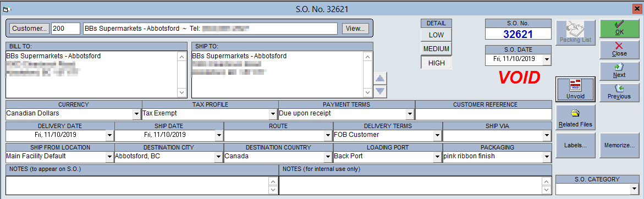
Task: Expand the Packaging dropdown
Action: click(547, 156)
